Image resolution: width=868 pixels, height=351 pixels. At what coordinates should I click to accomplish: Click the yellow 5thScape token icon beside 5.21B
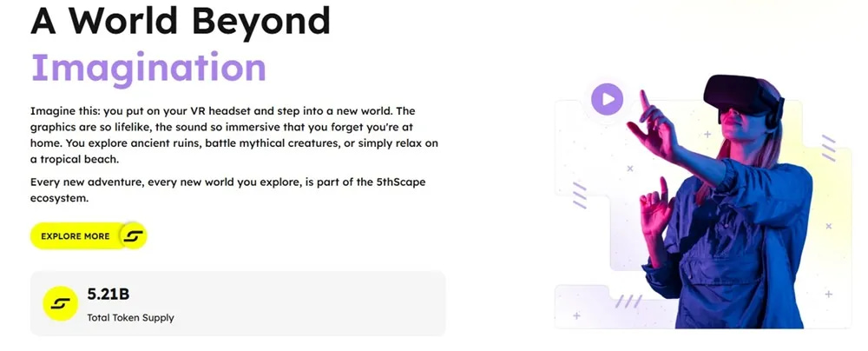(61, 303)
